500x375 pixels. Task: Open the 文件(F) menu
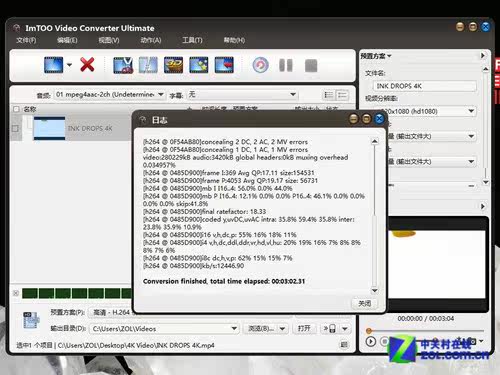click(x=26, y=40)
